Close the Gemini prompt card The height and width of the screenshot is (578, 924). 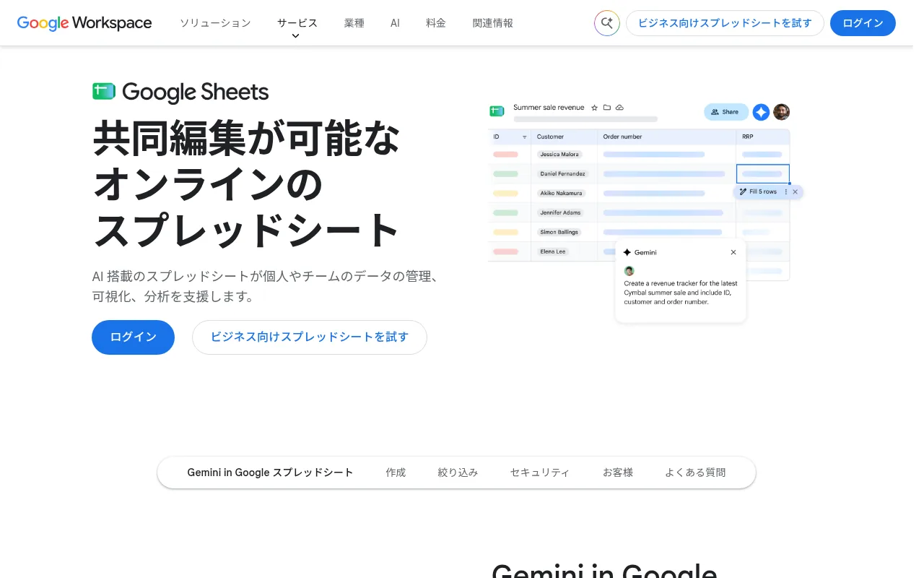tap(733, 252)
